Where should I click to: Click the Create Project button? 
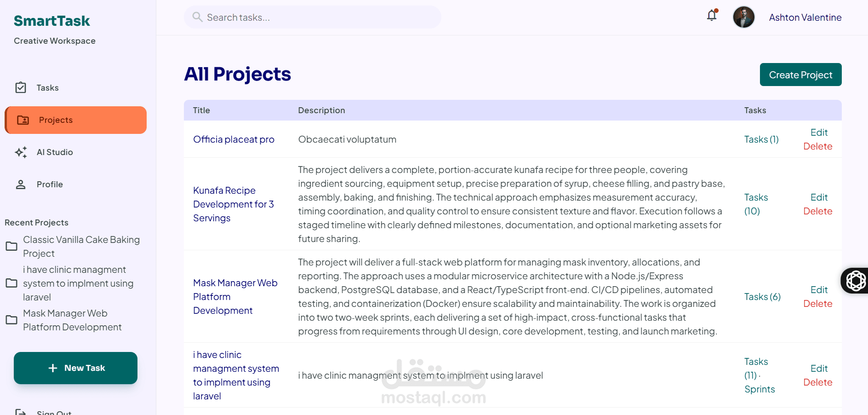(800, 75)
